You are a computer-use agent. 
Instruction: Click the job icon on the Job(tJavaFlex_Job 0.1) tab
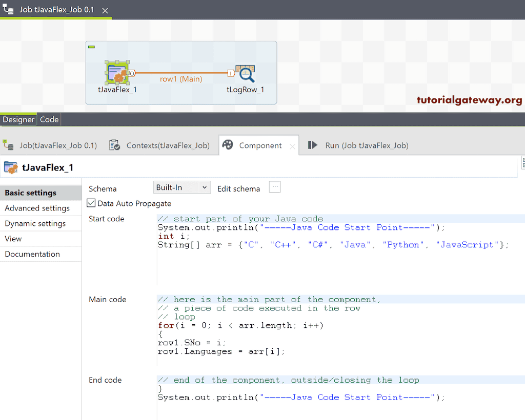point(8,145)
